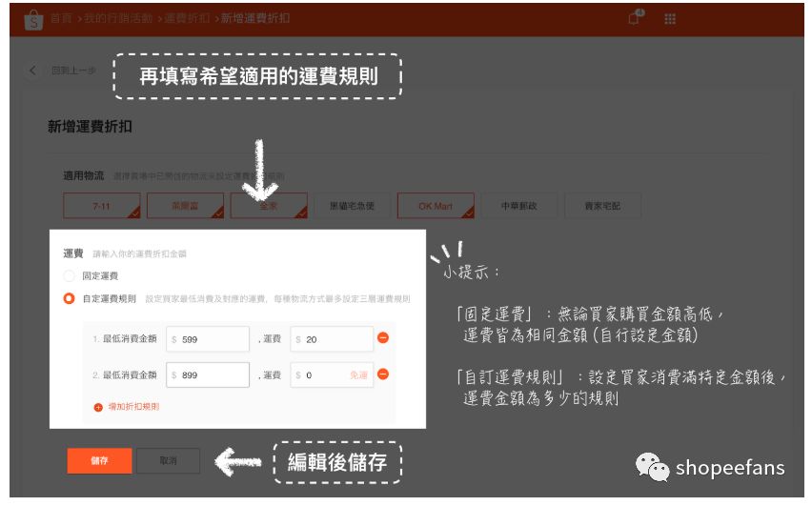Remove shipping rule 2 with minus icon
This screenshot has width=812, height=506.
point(383,374)
